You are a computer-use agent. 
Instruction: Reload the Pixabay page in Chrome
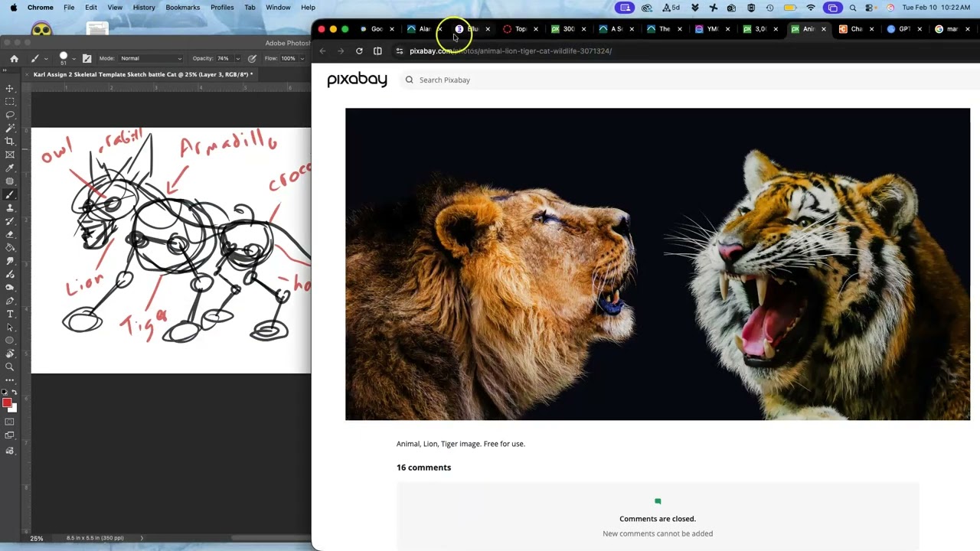(359, 51)
